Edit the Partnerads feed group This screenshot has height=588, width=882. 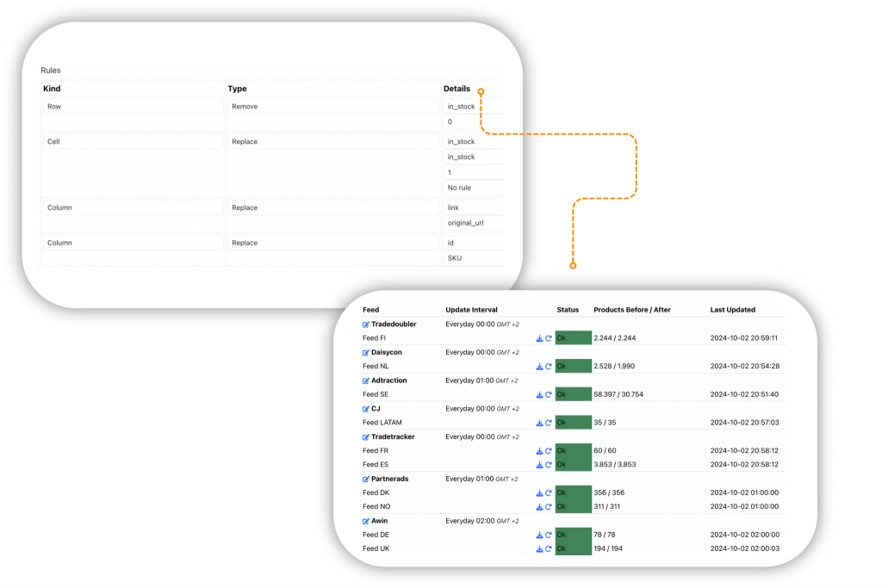pos(366,479)
